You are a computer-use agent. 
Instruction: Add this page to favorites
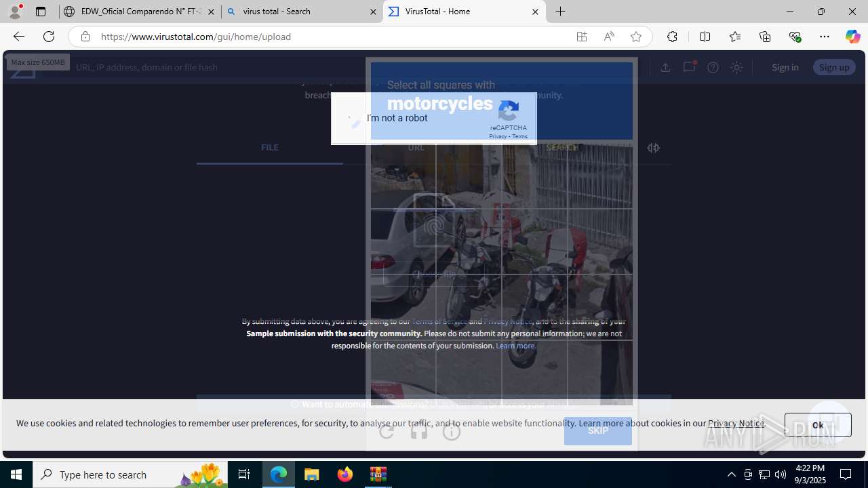click(636, 37)
